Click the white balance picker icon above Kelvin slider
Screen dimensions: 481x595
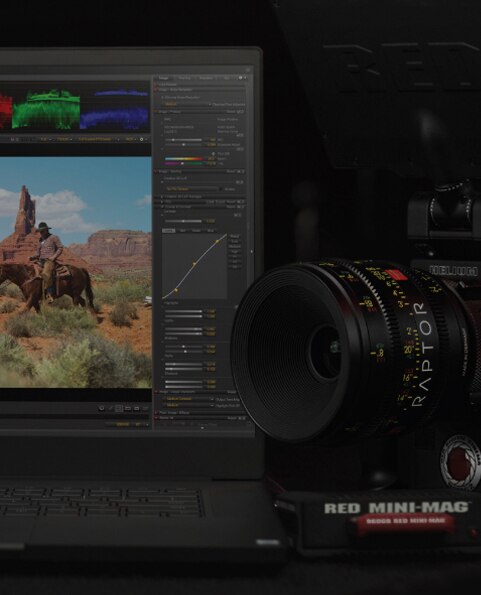coord(213,154)
